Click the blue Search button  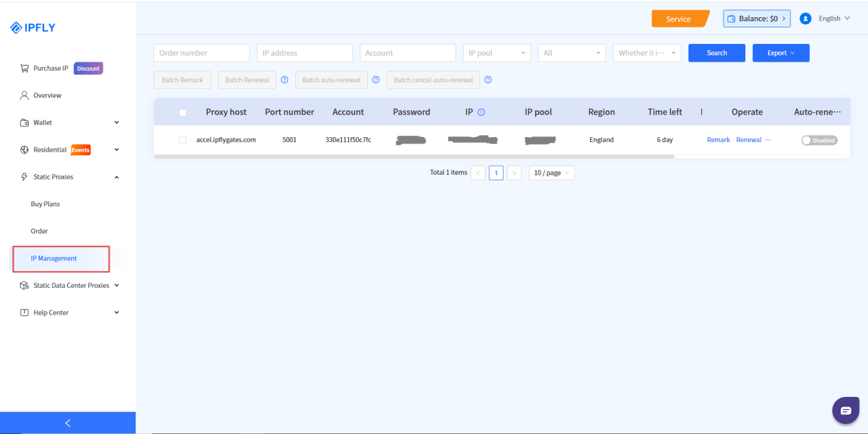717,53
